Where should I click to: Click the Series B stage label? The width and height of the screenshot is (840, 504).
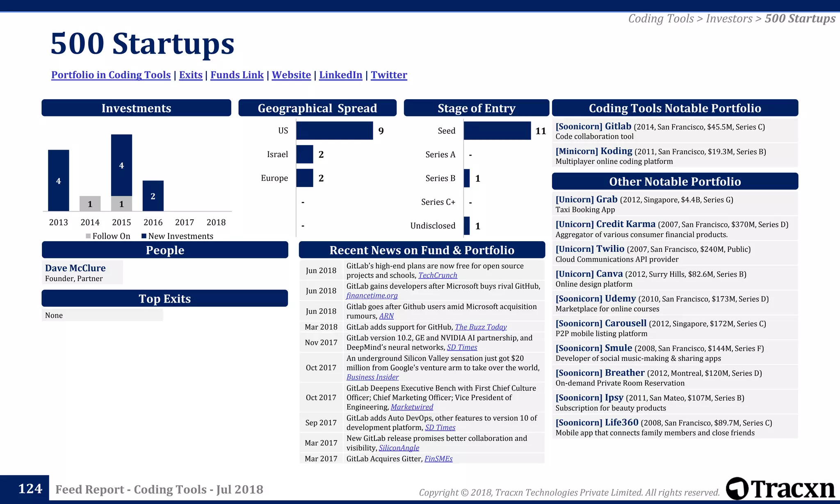coord(441,178)
